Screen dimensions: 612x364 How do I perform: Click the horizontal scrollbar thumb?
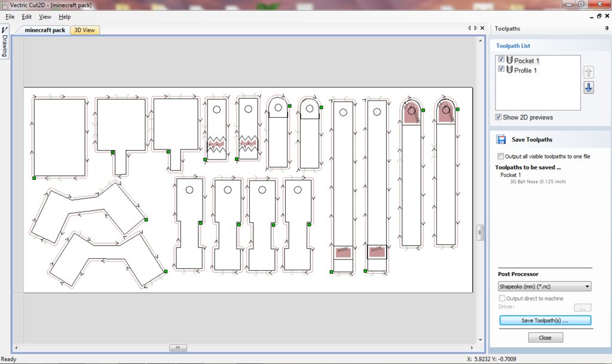pos(178,347)
